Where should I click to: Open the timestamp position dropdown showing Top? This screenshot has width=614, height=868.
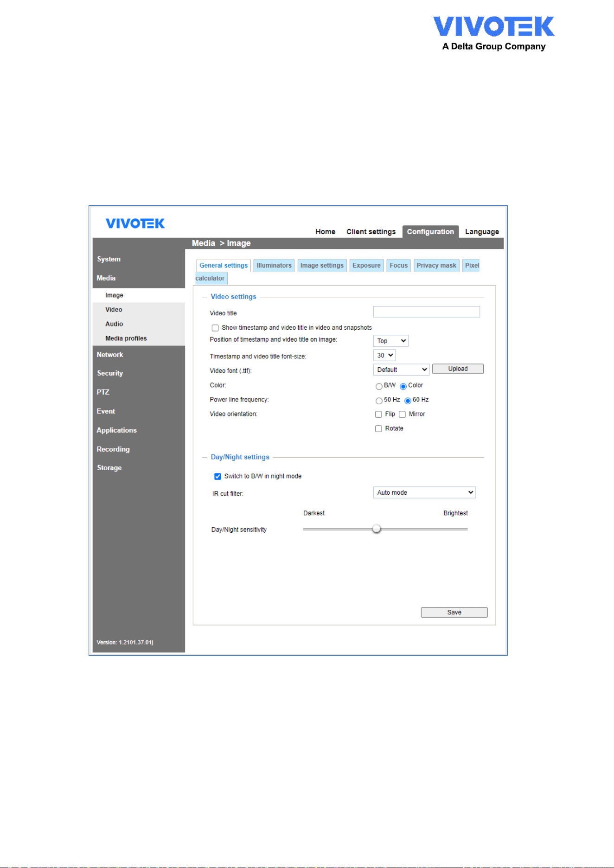tap(390, 341)
